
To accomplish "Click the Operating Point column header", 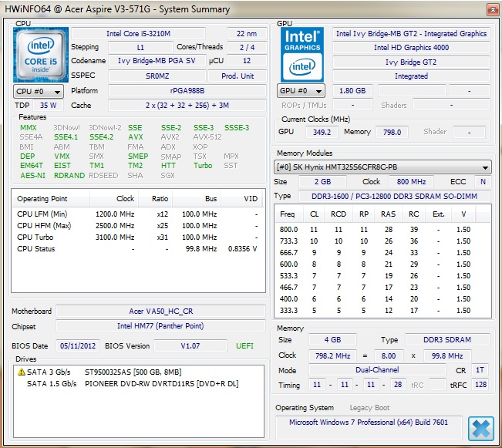I will tap(51, 199).
